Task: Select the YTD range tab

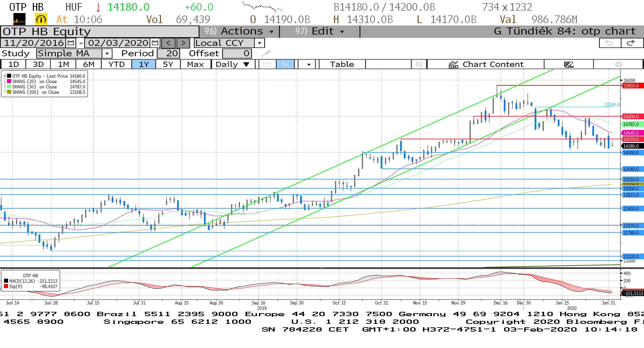Action: tap(116, 64)
